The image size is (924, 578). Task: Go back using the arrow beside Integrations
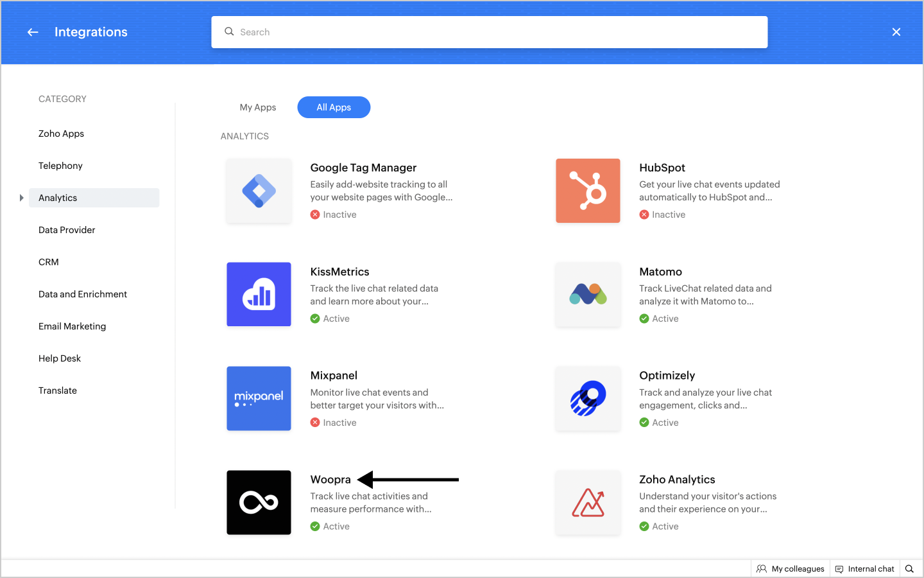coord(33,32)
